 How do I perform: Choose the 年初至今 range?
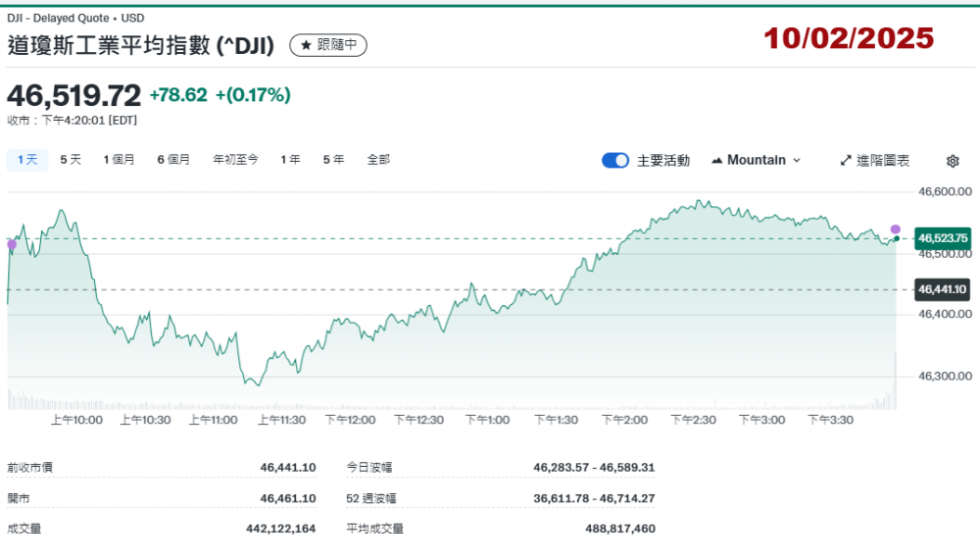pyautogui.click(x=235, y=159)
